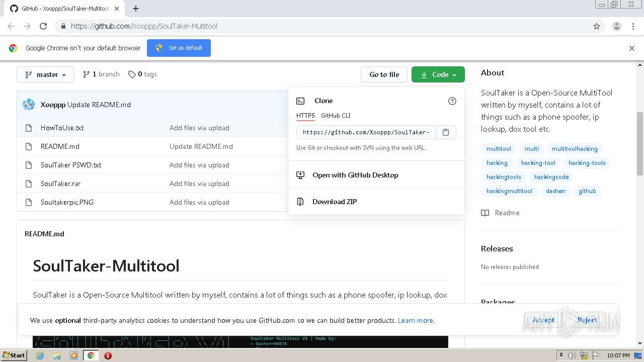Click the file icon beside SoulTaker.rar
The height and width of the screenshot is (362, 644).
coord(29,184)
